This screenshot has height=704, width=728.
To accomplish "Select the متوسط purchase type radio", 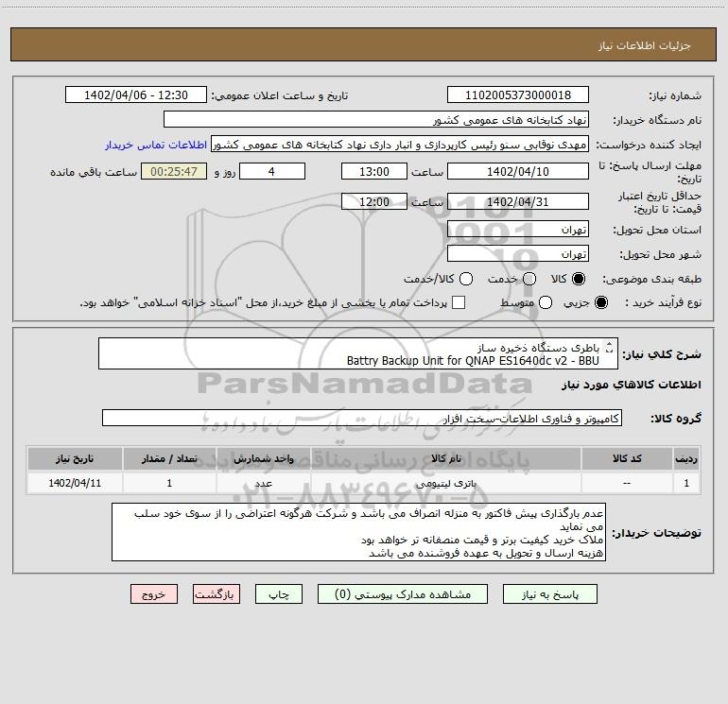I will click(546, 302).
